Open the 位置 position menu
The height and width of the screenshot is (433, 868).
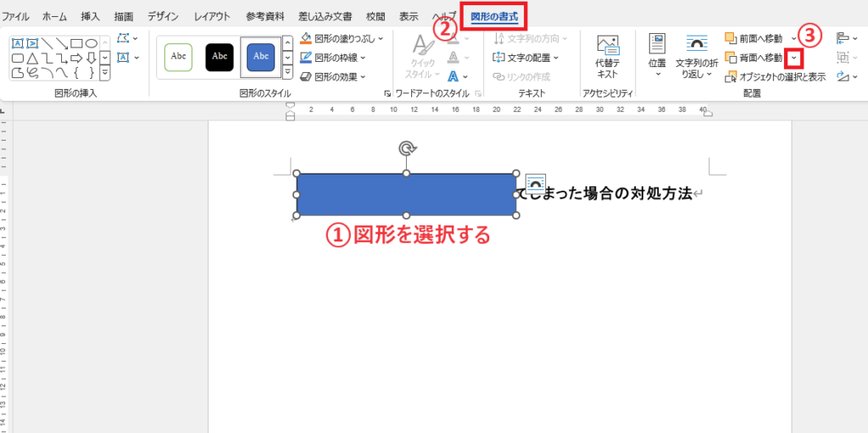tap(657, 57)
